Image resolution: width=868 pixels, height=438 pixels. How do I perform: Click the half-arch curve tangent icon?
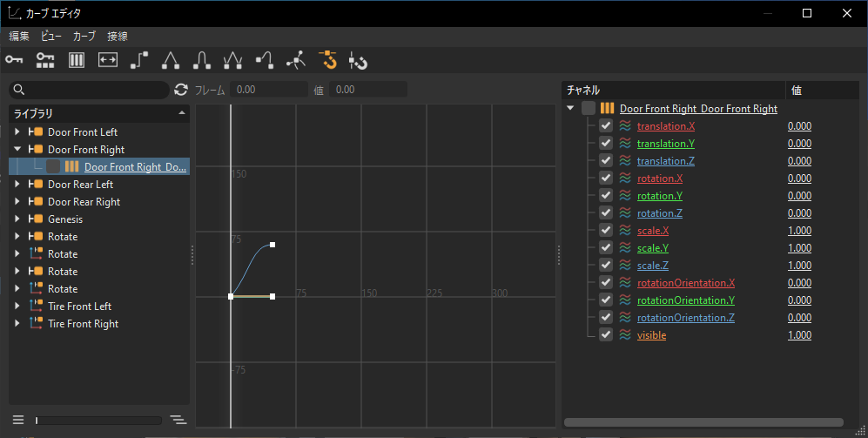(265, 60)
